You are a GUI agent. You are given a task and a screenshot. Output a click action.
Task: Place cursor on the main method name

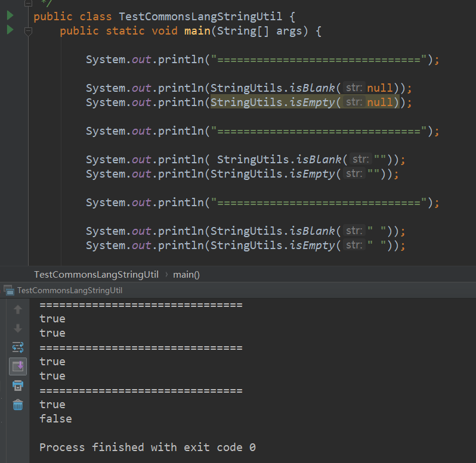197,31
